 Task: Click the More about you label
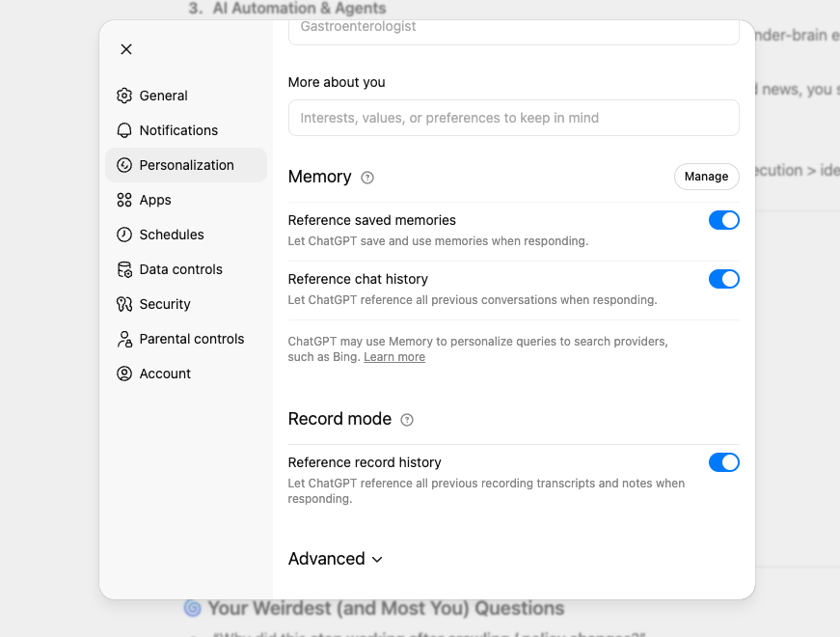click(337, 82)
